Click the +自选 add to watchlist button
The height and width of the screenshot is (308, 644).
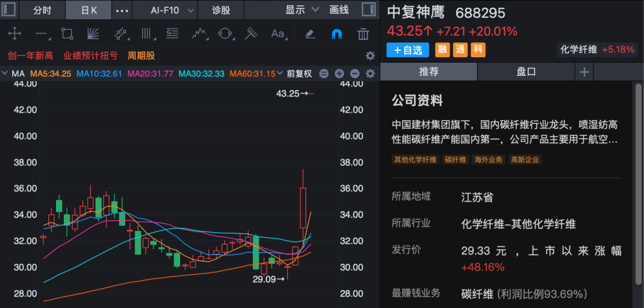pyautogui.click(x=408, y=50)
